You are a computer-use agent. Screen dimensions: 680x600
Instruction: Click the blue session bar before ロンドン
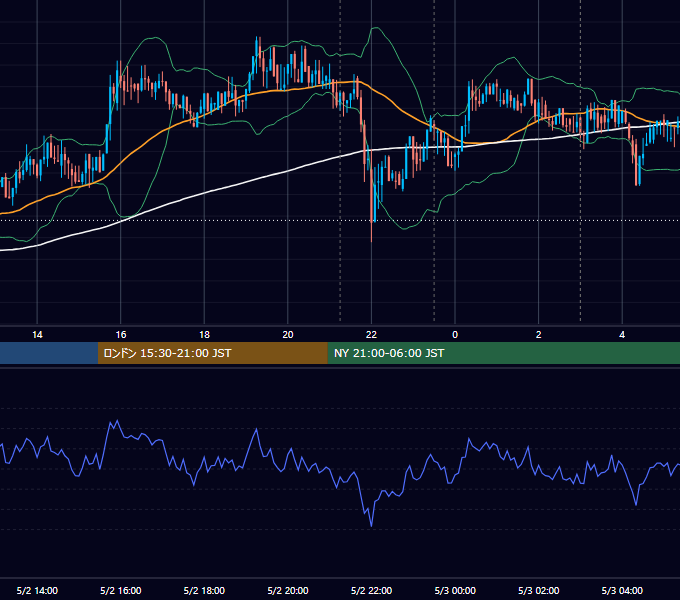coord(49,353)
